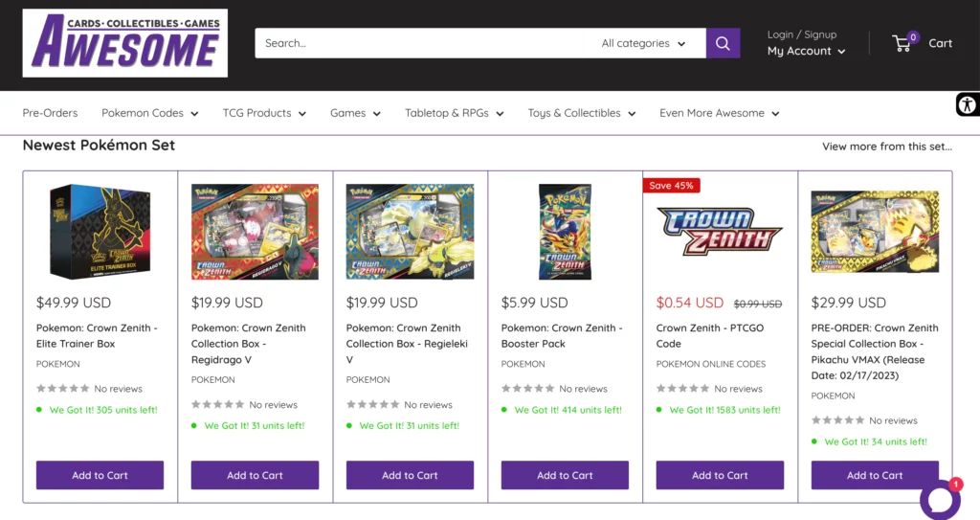Screen dimensions: 980x520
Task: Open the Regidrago V box product image
Action: [x=255, y=232]
